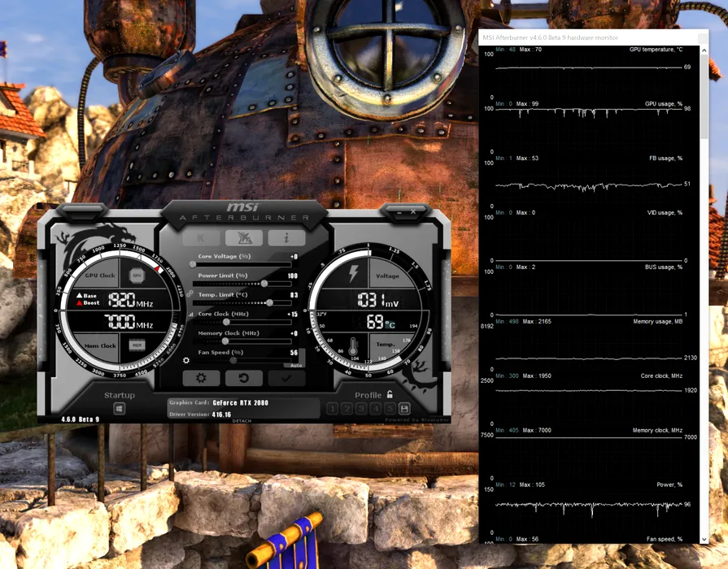Click the Core Voltage value '+0' field
Screen dimensions: 728x569
pyautogui.click(x=294, y=256)
